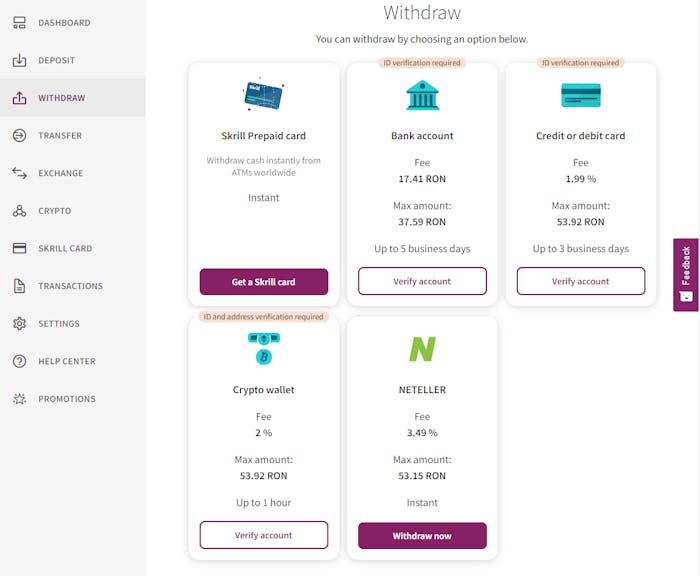Click the Help Center question icon
The image size is (700, 576).
(19, 361)
